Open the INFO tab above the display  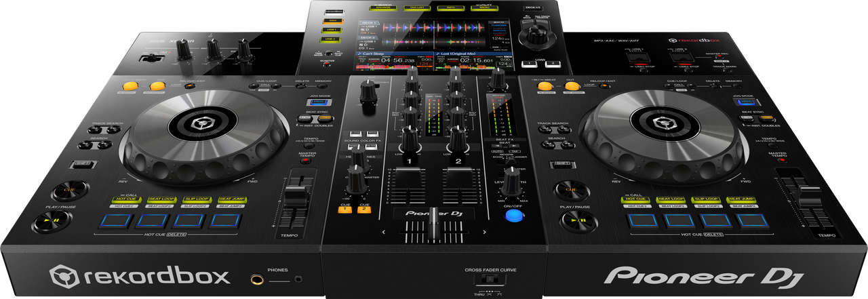[451, 9]
